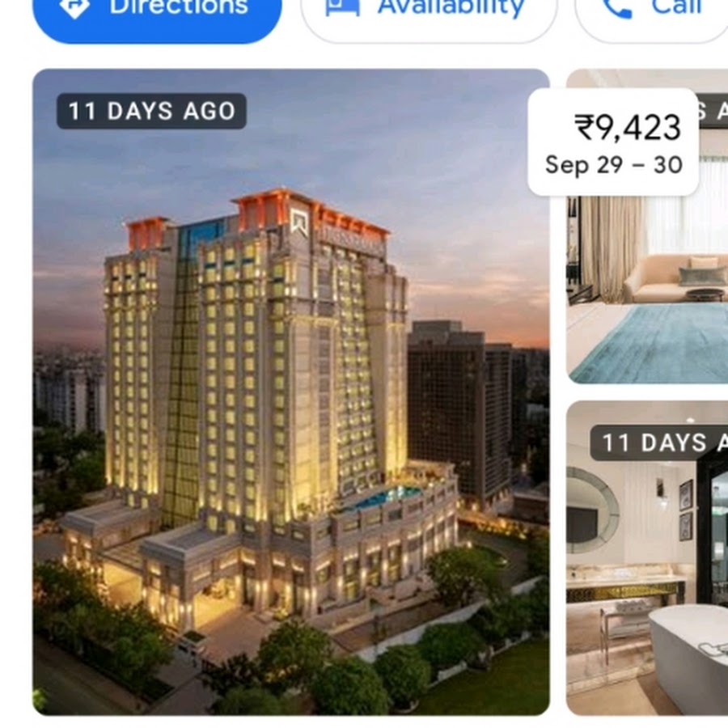Open the ₹9,423 price card
Image resolution: width=728 pixels, height=728 pixels.
click(613, 142)
